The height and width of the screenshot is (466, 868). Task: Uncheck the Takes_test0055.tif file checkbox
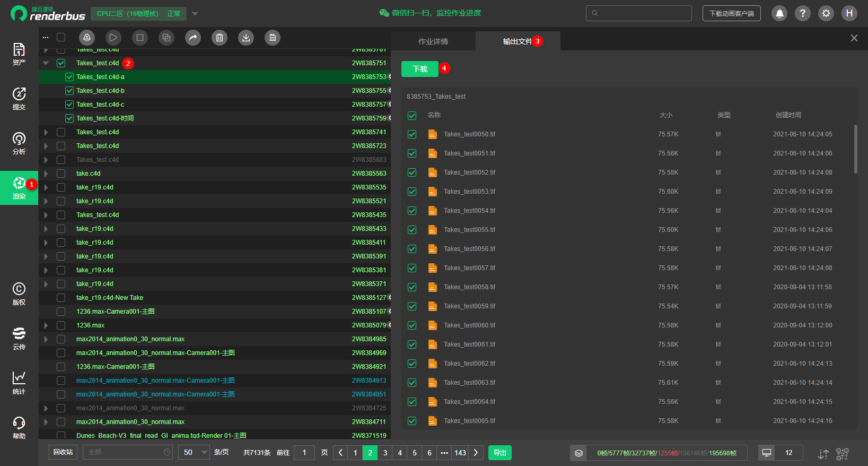(x=412, y=230)
